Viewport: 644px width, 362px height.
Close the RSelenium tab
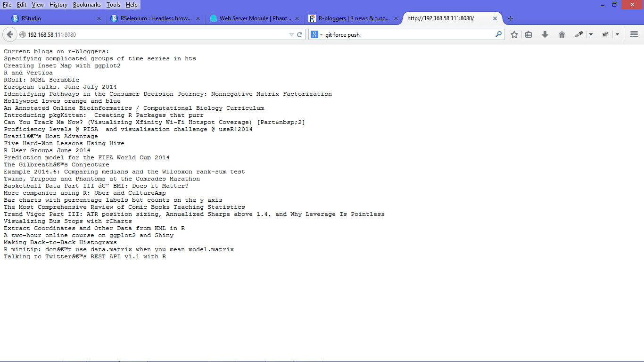tap(198, 18)
